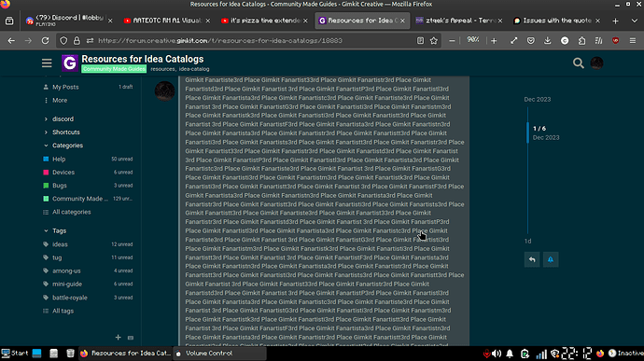Open Firefox application hamburger menu
This screenshot has height=361, width=644.
tap(633, 41)
